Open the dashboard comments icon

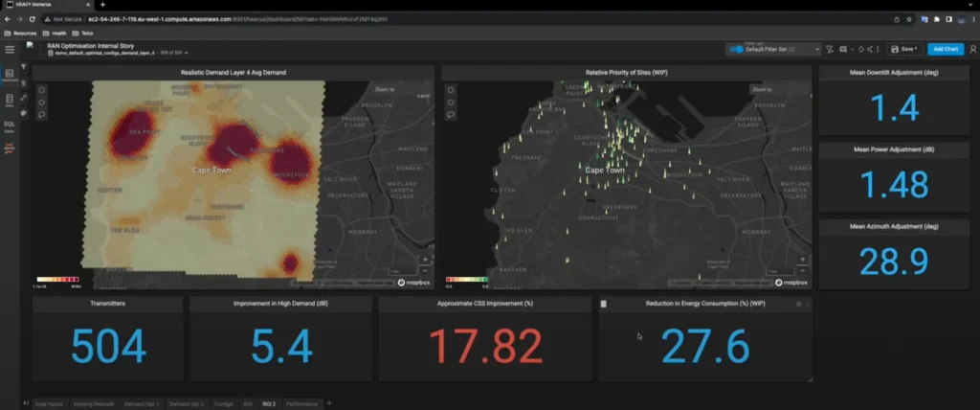pyautogui.click(x=843, y=49)
